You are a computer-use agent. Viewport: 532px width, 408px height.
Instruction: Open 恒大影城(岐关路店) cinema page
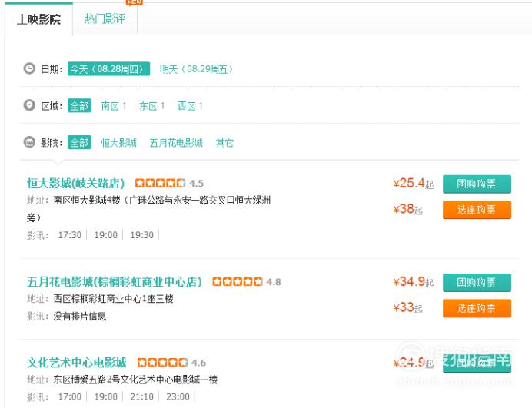pos(75,183)
